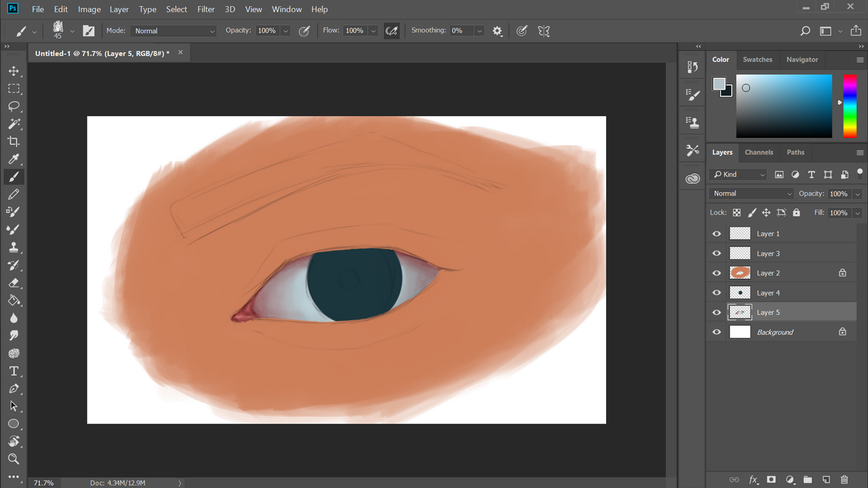The image size is (868, 488).
Task: Open the Smoothing percentage dropdown arrow
Action: pyautogui.click(x=479, y=31)
